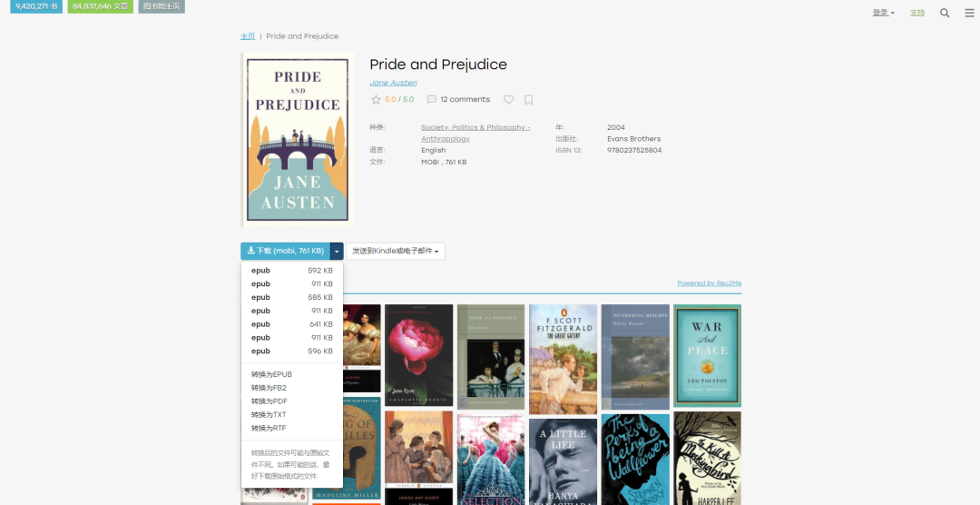Toggle the heart favorite icon

click(509, 100)
